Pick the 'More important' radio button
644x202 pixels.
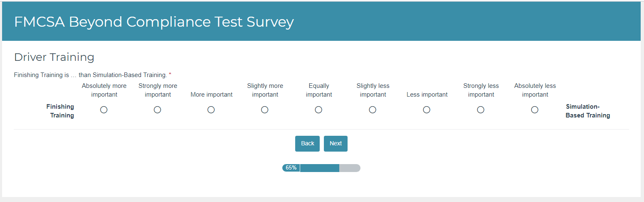click(211, 110)
